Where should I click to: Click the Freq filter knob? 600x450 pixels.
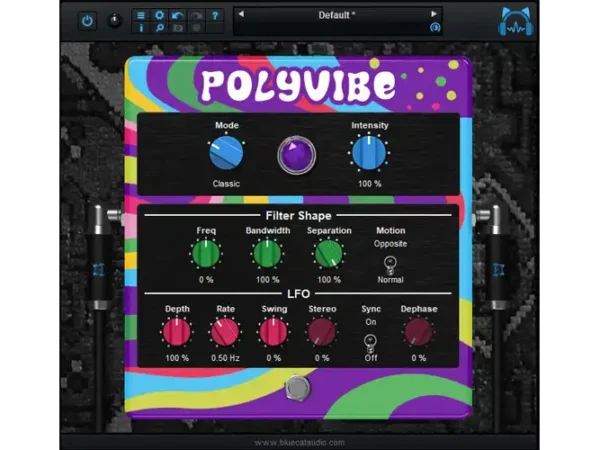coord(206,254)
